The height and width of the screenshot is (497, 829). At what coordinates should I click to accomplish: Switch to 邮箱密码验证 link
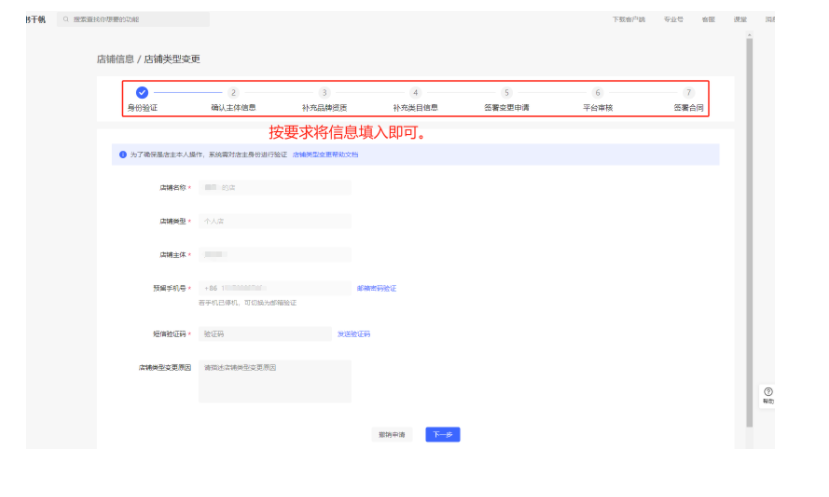(x=376, y=288)
